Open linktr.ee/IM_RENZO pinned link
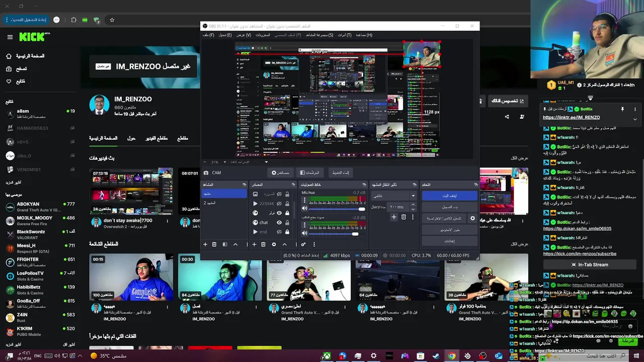Viewport: 644px width, 362px height. (x=571, y=118)
